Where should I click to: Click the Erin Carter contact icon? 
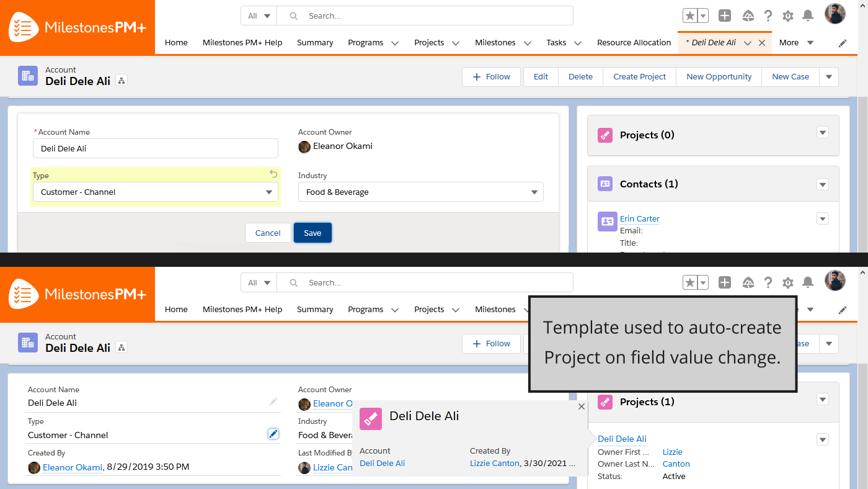coord(607,222)
